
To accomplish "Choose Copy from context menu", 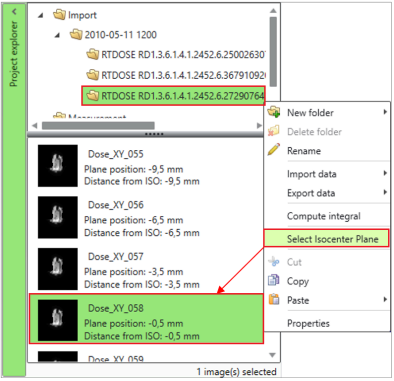I will (327, 281).
